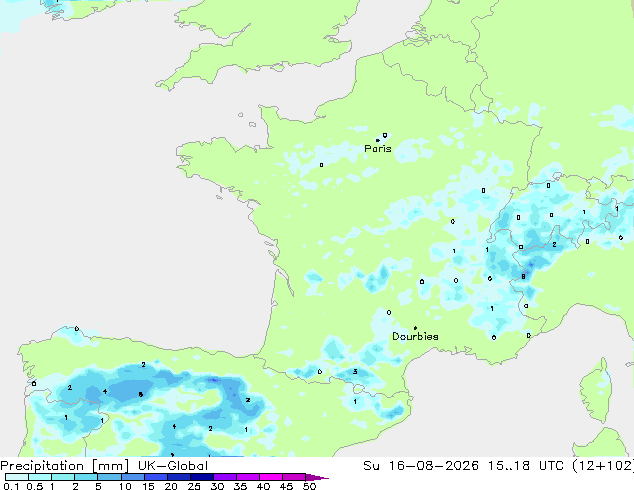The height and width of the screenshot is (490, 634).
Task: Click the 'Precipitation [mm]' title text
Action: pyautogui.click(x=65, y=466)
